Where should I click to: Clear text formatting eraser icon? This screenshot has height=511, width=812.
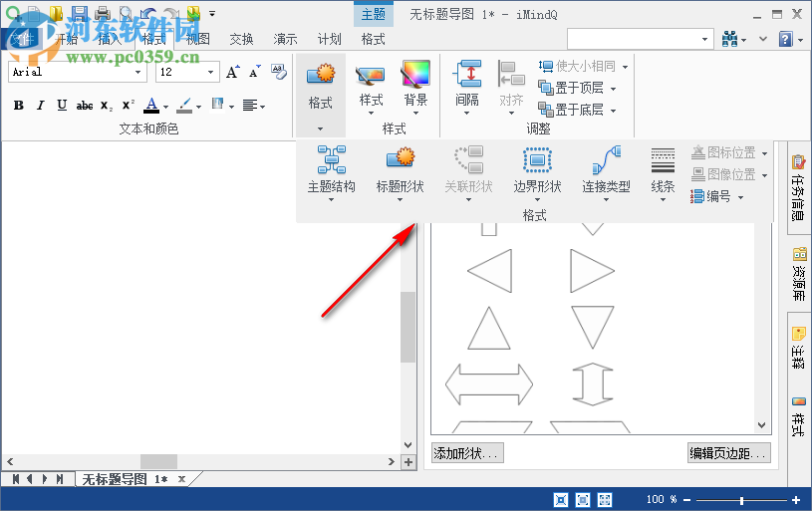pyautogui.click(x=279, y=72)
